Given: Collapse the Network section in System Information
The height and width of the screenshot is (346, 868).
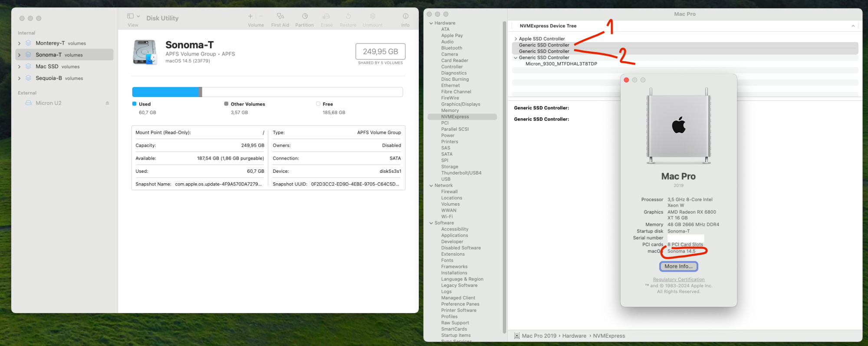Looking at the screenshot, I should 431,185.
